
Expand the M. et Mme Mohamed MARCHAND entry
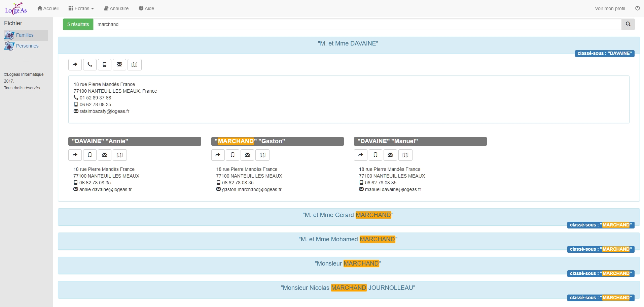click(348, 239)
